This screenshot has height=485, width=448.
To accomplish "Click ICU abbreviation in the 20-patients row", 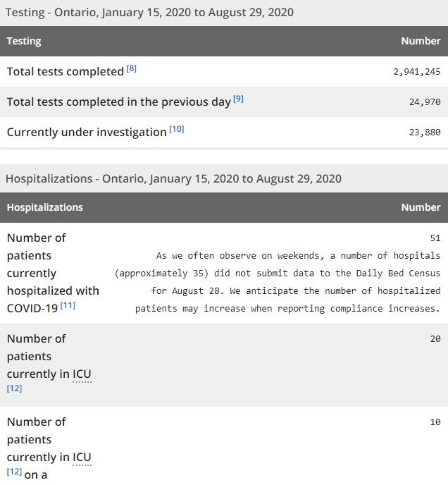I will pos(82,374).
